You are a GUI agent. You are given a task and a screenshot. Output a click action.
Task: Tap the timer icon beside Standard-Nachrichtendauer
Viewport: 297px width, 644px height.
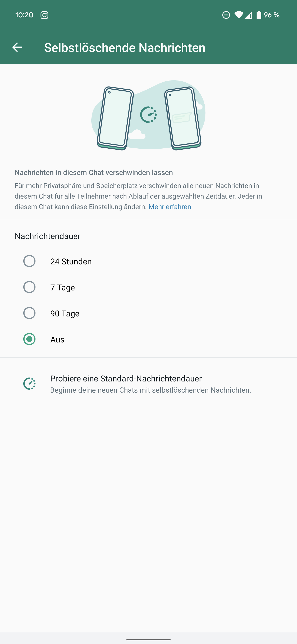(29, 384)
